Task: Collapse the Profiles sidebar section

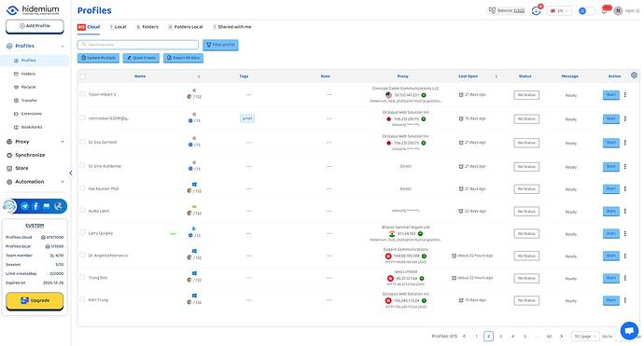Action: (63, 47)
